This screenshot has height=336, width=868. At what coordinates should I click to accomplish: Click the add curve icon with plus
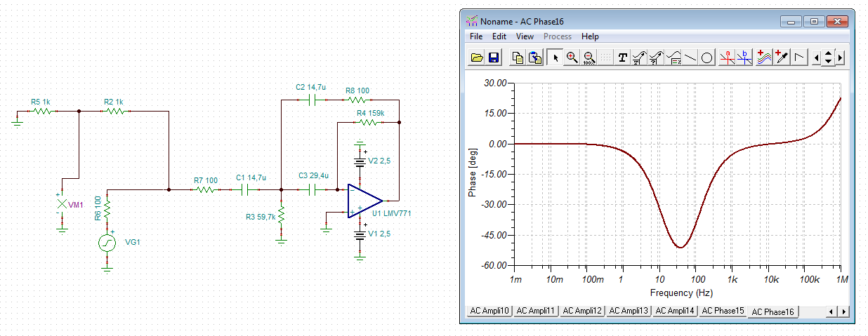pos(764,58)
